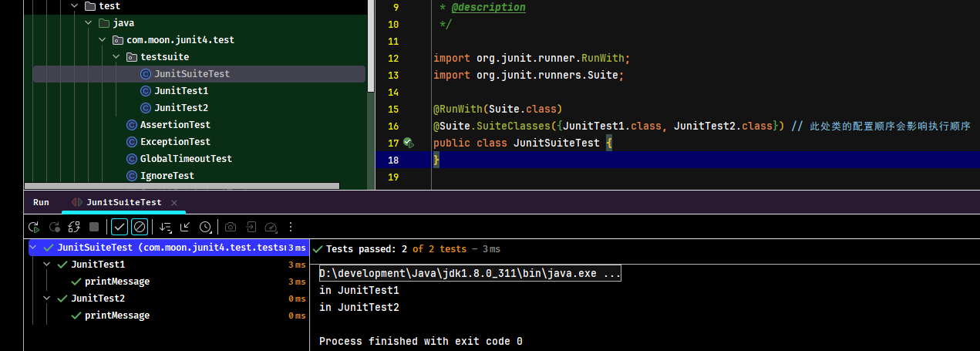Open the More options three-dot menu
The height and width of the screenshot is (351, 980).
pyautogui.click(x=291, y=227)
